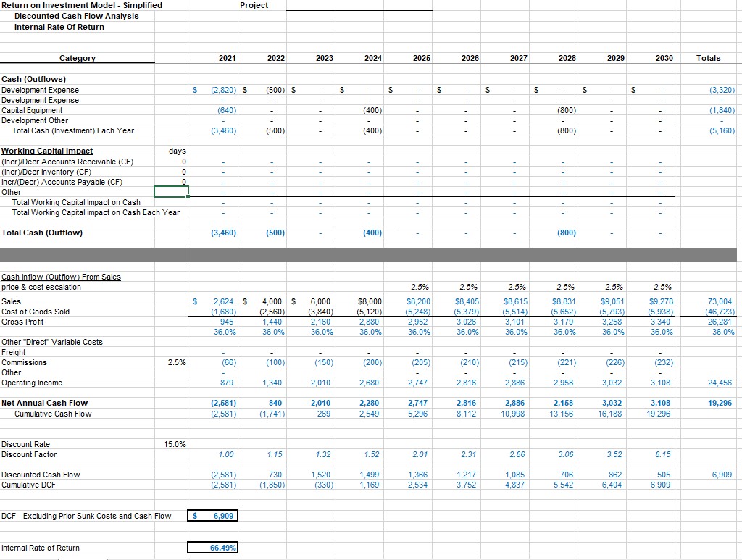
Task: Click the active empty cell beside Other
Action: tap(171, 192)
